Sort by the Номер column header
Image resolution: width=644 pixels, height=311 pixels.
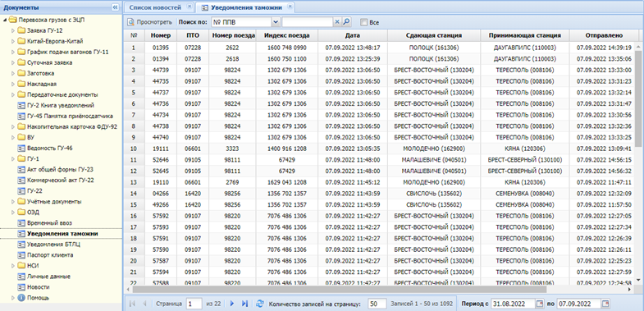(x=161, y=35)
